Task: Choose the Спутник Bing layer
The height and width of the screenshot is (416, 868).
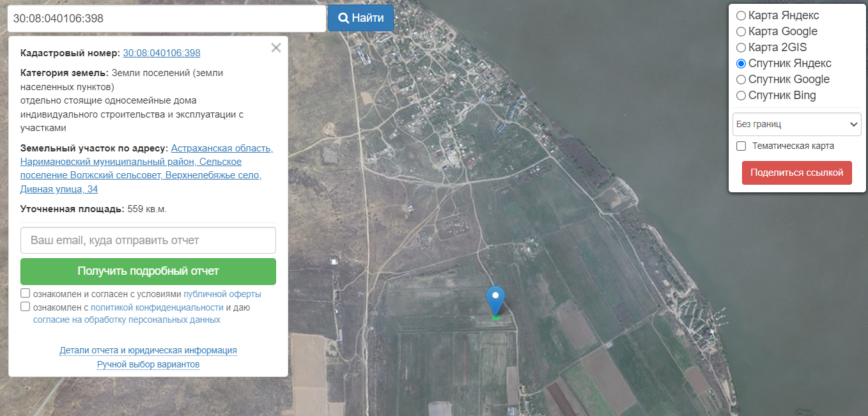Action: 741,95
